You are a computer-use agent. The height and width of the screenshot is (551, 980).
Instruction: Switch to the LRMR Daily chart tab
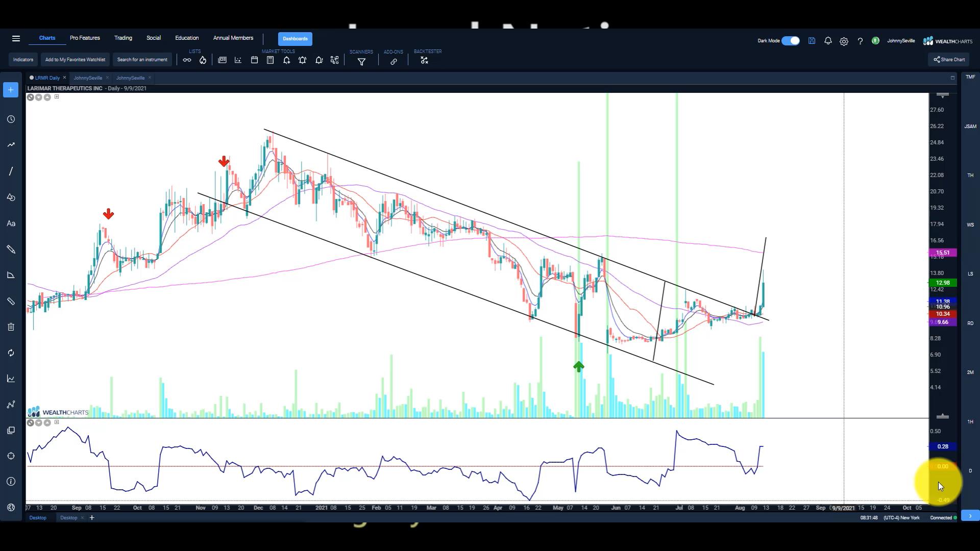(x=47, y=78)
